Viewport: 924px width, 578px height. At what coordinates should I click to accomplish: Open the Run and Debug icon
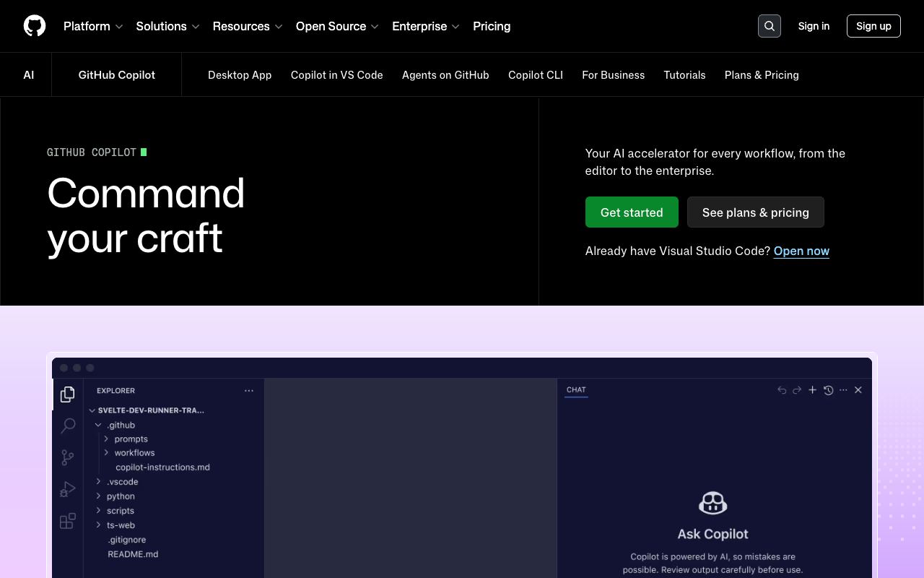pos(68,489)
